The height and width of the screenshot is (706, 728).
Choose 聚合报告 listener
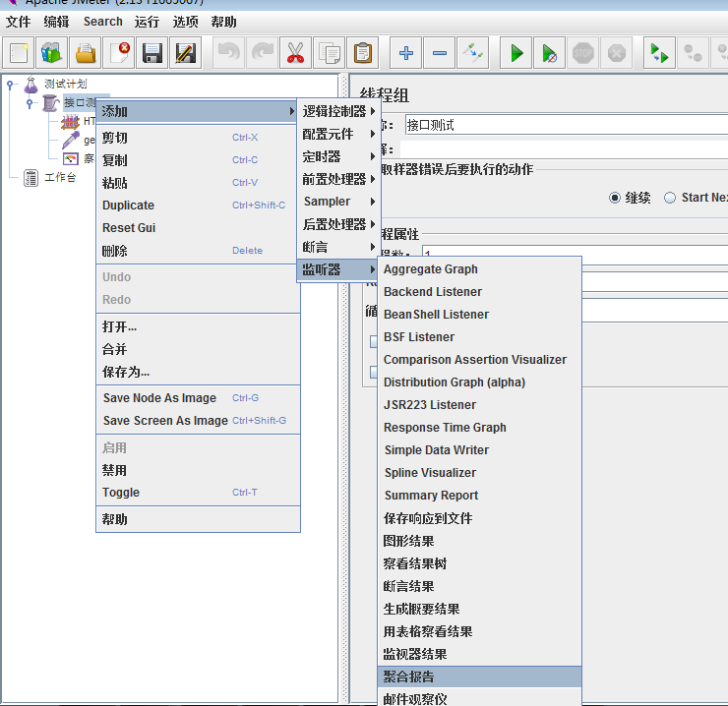click(480, 677)
